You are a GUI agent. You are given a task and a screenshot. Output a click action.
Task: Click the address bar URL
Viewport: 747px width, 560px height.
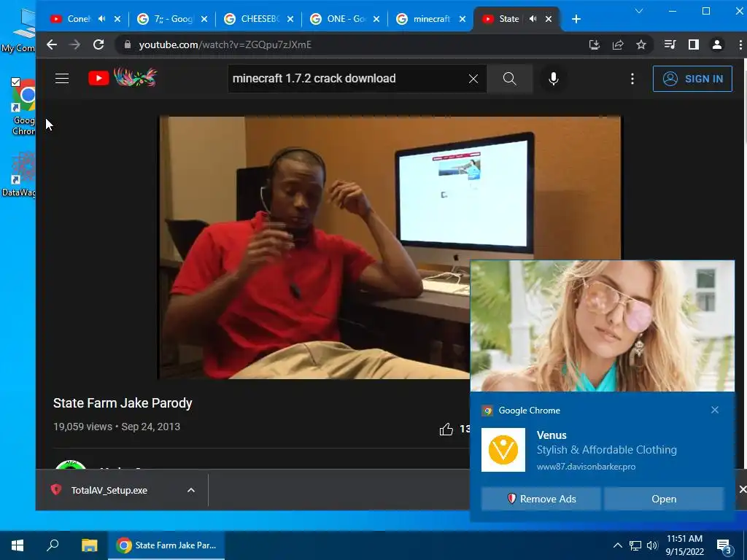coord(225,44)
